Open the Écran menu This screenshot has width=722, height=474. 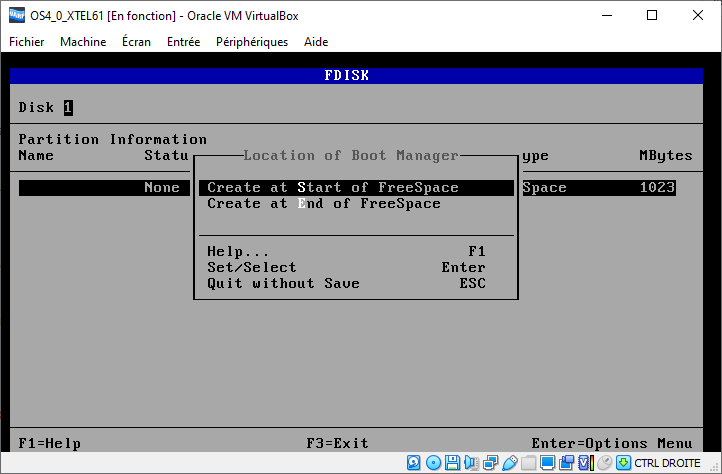click(137, 42)
